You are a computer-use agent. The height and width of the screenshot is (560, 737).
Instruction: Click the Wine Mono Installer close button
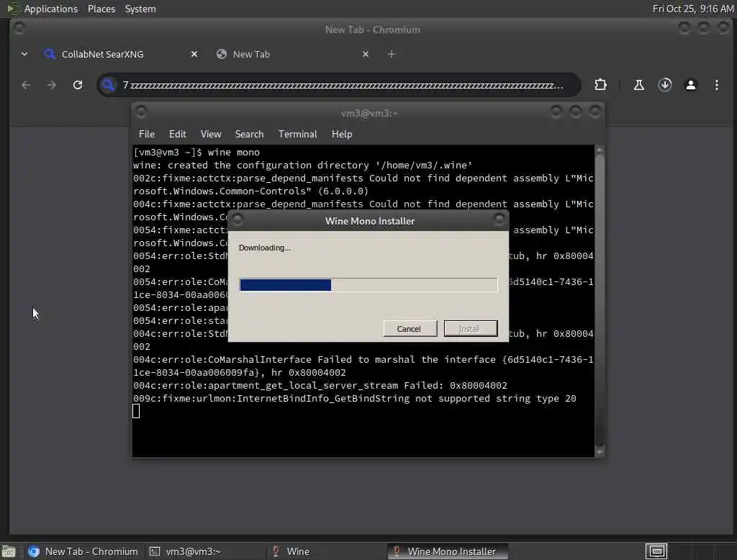(x=499, y=219)
